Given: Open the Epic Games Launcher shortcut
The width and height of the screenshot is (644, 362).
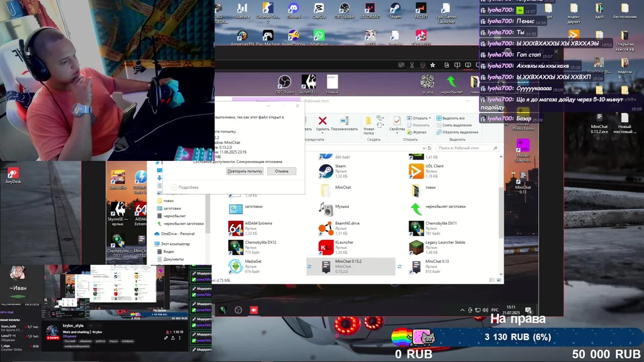Looking at the screenshot, I should click(x=446, y=13).
